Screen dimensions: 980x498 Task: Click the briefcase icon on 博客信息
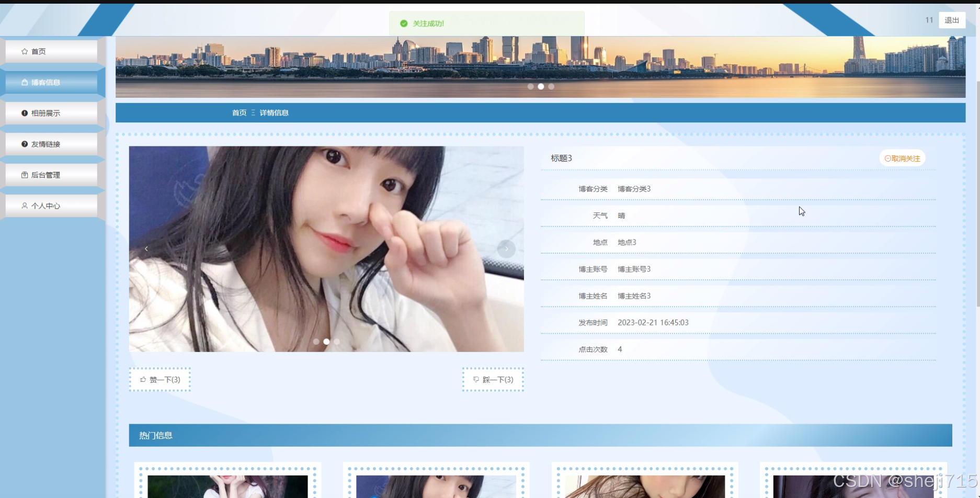[24, 82]
